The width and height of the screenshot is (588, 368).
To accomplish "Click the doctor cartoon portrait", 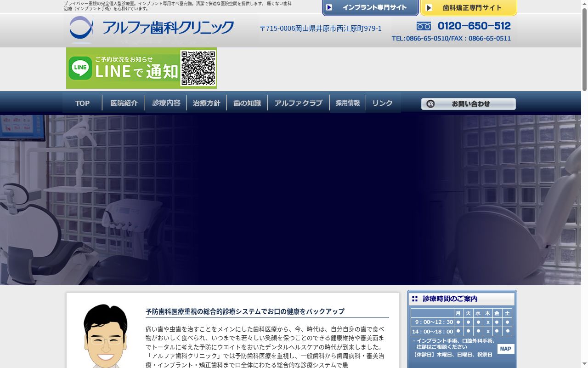I will (106, 336).
